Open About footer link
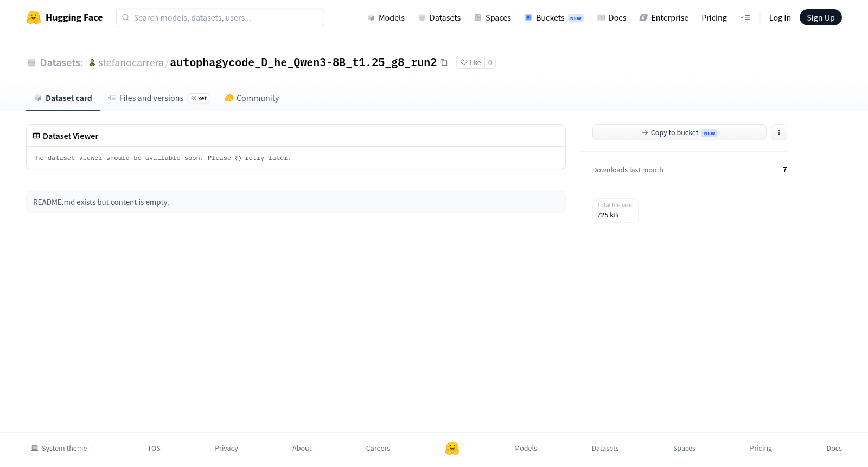 point(302,448)
